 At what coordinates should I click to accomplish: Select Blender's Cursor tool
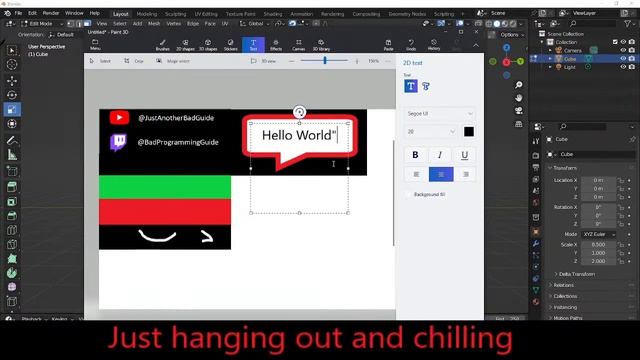pyautogui.click(x=12, y=64)
